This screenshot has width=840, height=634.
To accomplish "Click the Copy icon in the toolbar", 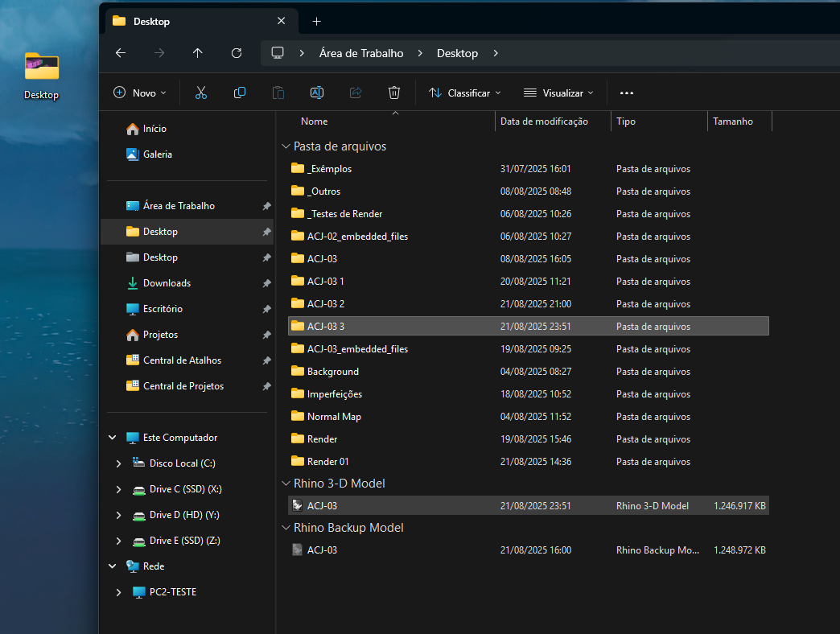I will click(x=240, y=93).
